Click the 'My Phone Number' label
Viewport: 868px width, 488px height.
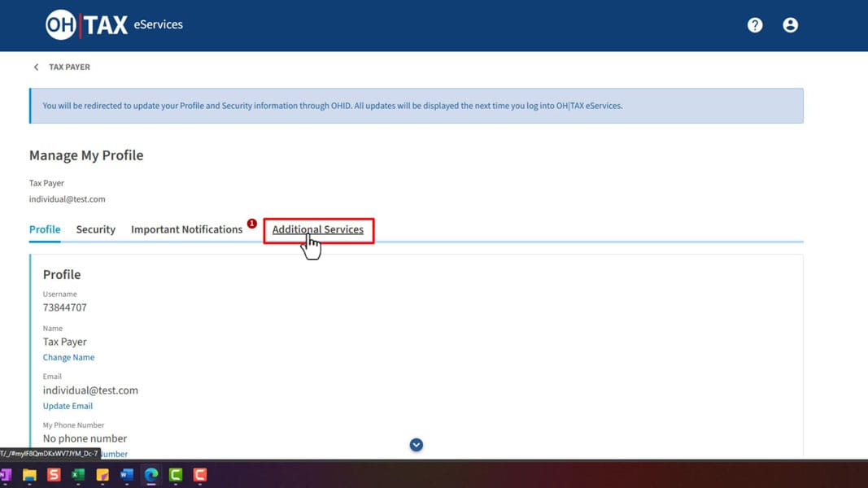(x=73, y=425)
